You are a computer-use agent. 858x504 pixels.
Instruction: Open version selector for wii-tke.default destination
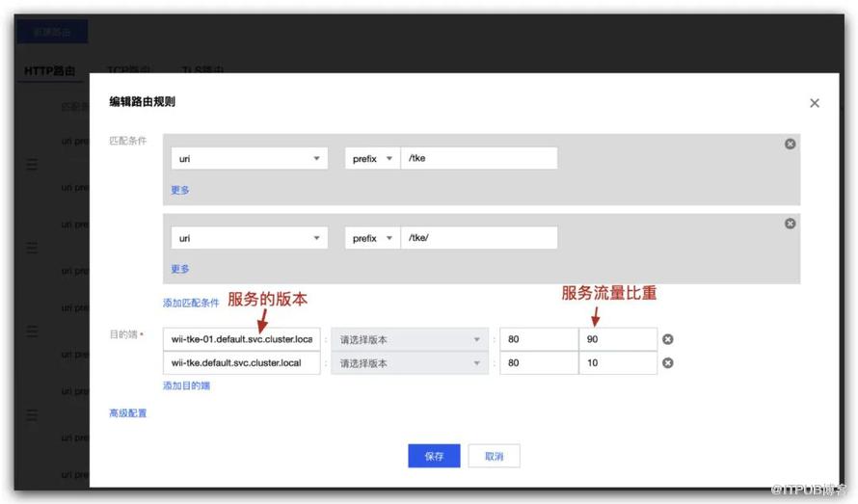[410, 363]
